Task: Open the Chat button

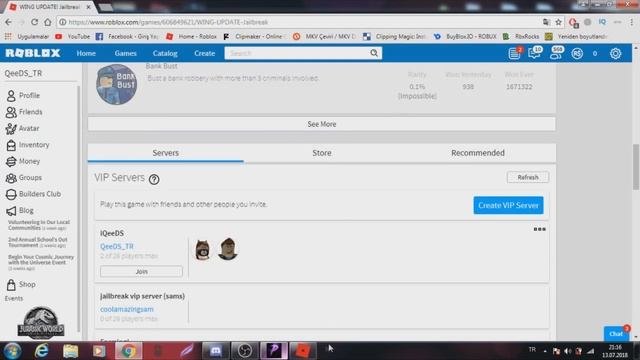Action: coord(617,333)
